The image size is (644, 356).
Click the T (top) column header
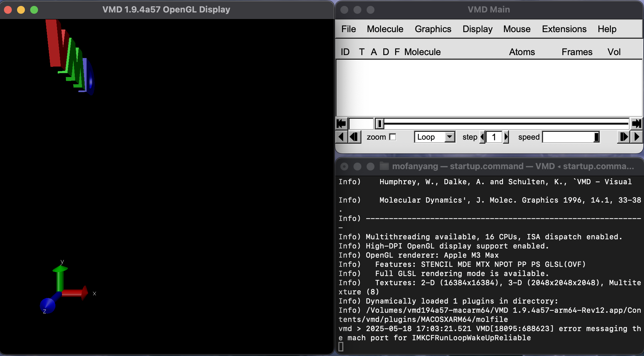(362, 52)
